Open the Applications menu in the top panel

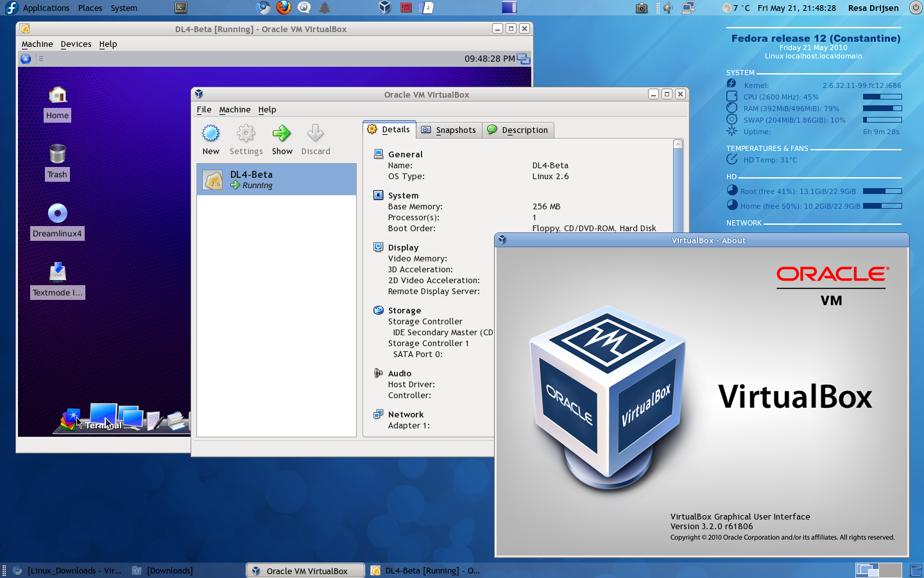[46, 8]
